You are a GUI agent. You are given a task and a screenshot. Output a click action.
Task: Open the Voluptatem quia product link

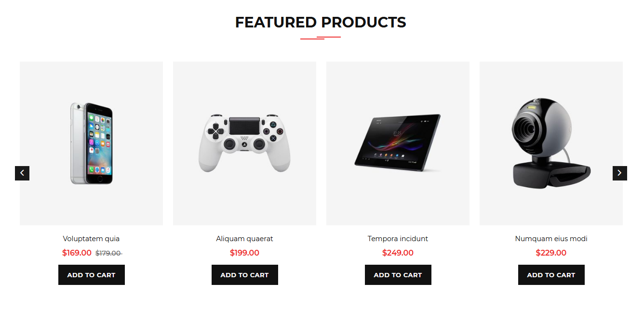tap(91, 238)
